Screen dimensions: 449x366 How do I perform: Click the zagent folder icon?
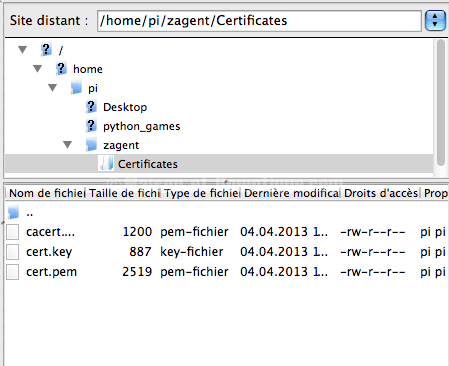(x=91, y=145)
